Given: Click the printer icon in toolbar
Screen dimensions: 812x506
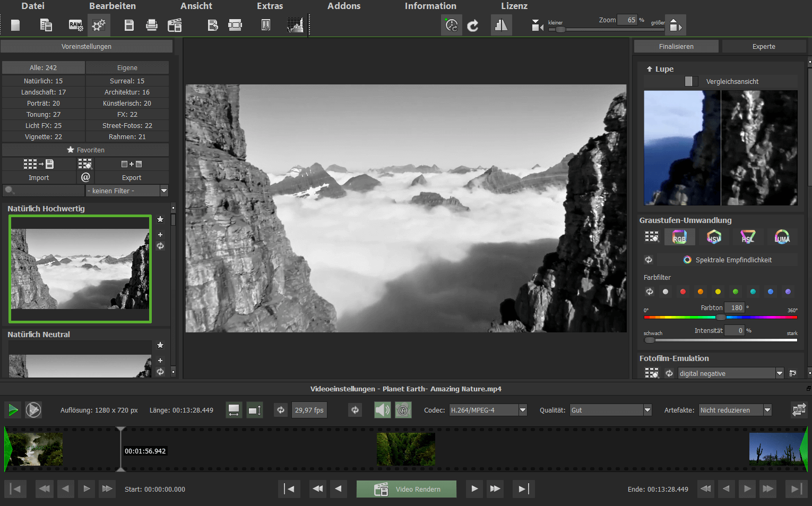Looking at the screenshot, I should (152, 25).
